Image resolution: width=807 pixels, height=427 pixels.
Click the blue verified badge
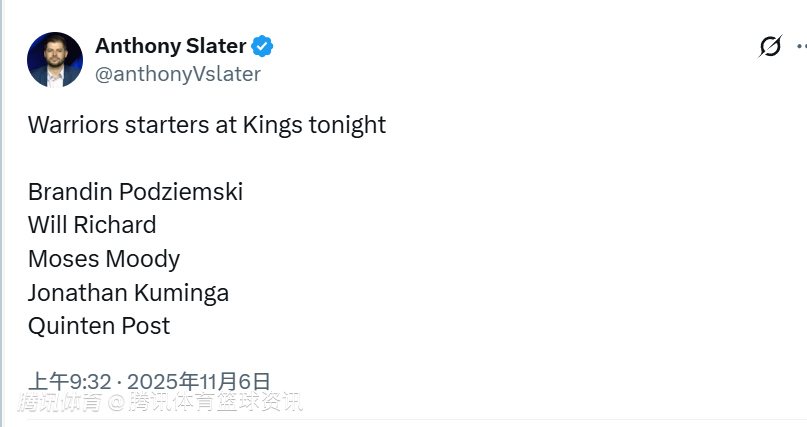coord(262,46)
